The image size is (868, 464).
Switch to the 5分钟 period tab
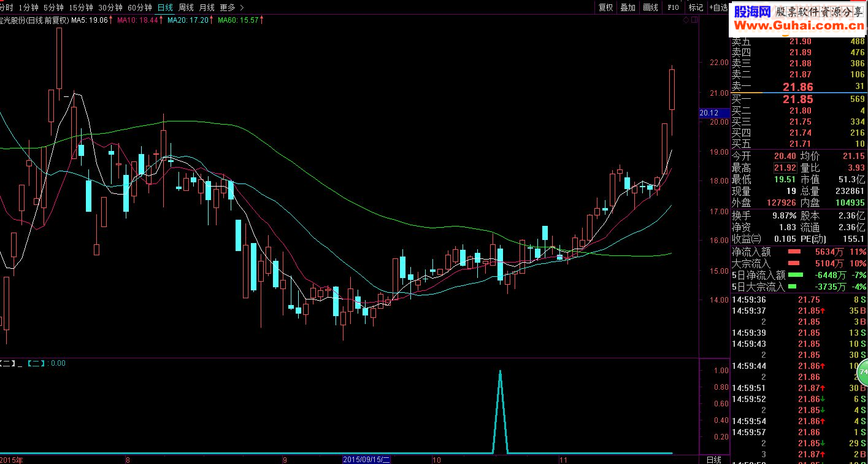(53, 7)
